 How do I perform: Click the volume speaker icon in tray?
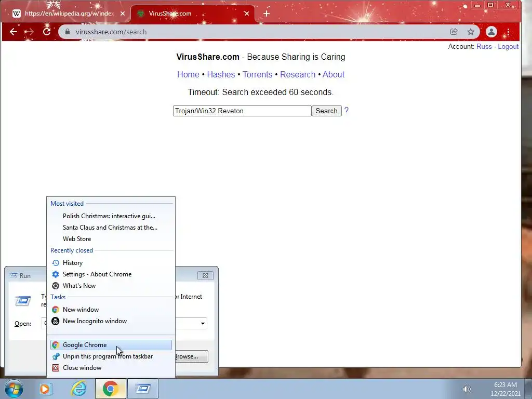click(x=467, y=389)
